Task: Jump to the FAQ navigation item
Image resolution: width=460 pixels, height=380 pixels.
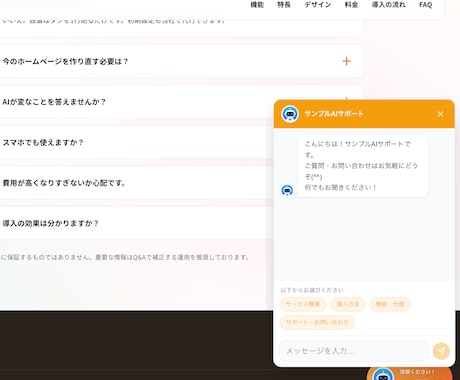Action: point(425,5)
